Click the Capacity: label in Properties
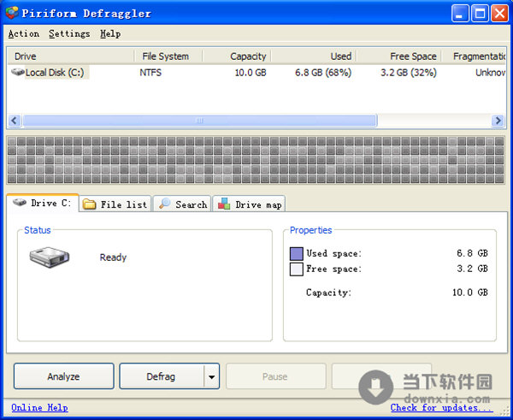This screenshot has width=513, height=420. [x=328, y=293]
